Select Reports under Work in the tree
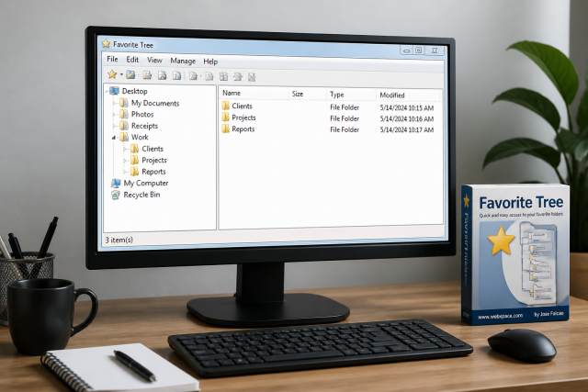The height and width of the screenshot is (392, 588). pos(153,172)
